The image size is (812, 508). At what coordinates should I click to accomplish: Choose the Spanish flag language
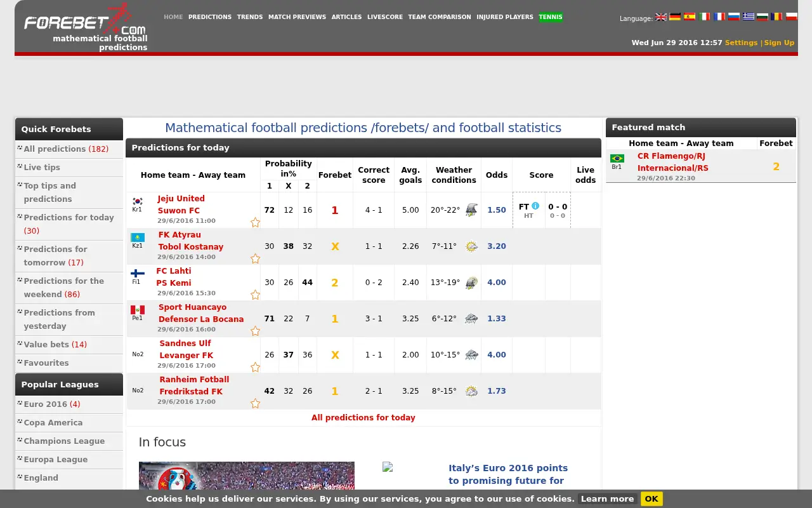point(690,17)
